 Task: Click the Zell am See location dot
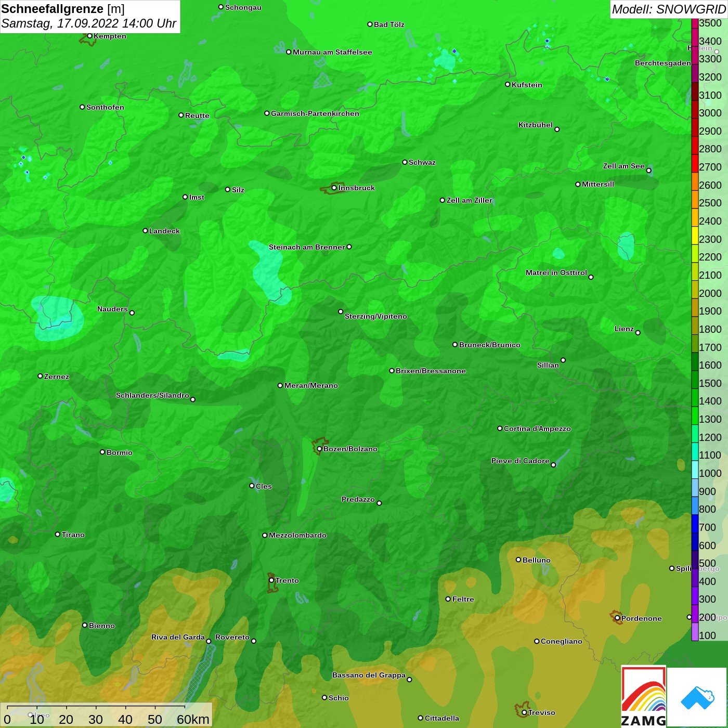click(648, 170)
